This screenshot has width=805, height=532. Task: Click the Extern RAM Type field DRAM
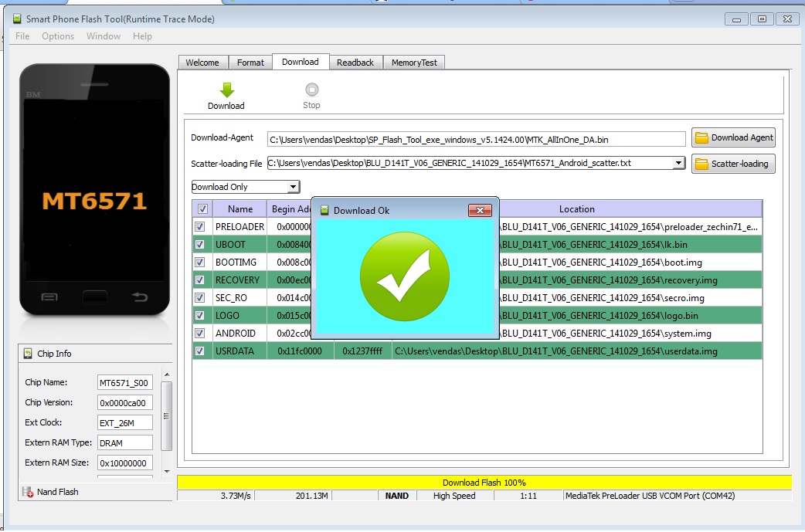(124, 442)
